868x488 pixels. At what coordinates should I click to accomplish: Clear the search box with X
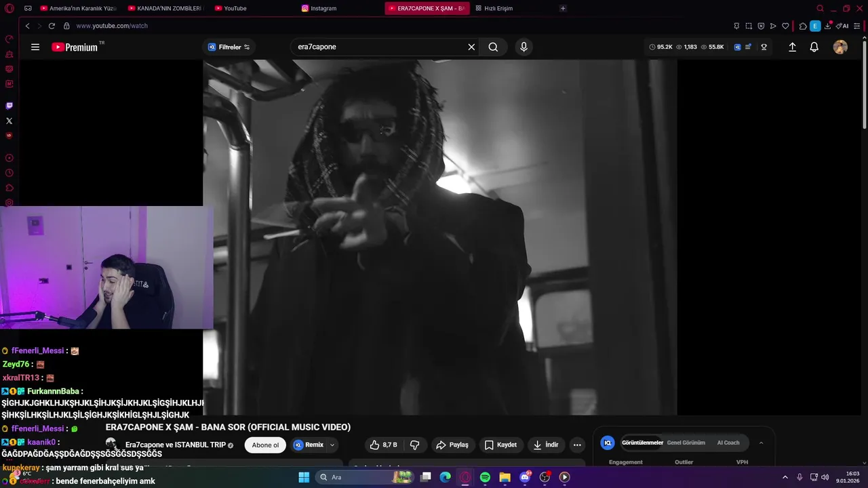pyautogui.click(x=471, y=47)
